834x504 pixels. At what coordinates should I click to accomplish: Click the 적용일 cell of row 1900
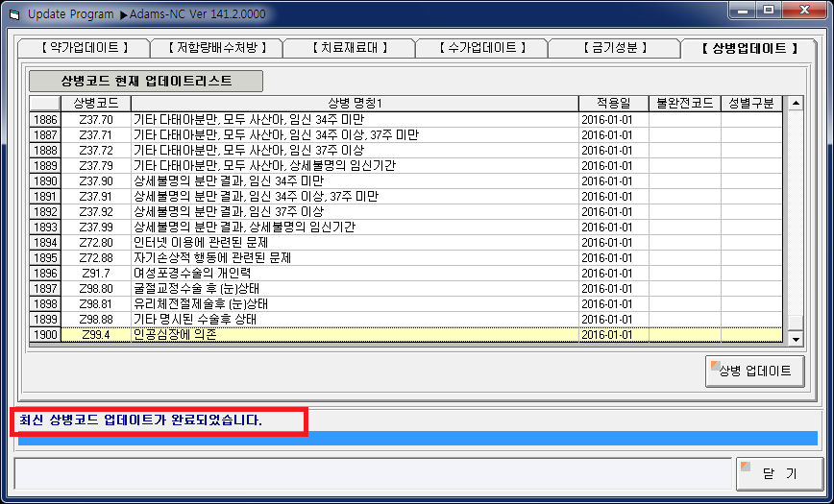pos(614,335)
